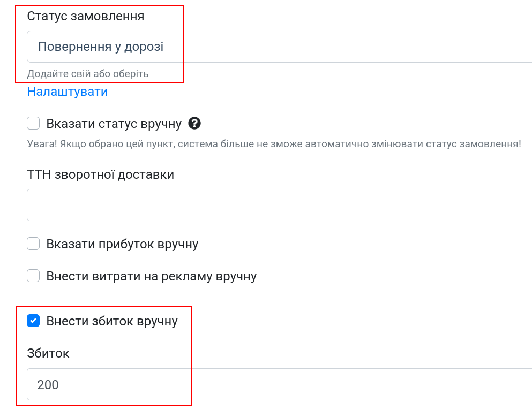Click the 'Вказати прибуток вручну' label text
Image resolution: width=532 pixels, height=410 pixels.
[x=122, y=244]
